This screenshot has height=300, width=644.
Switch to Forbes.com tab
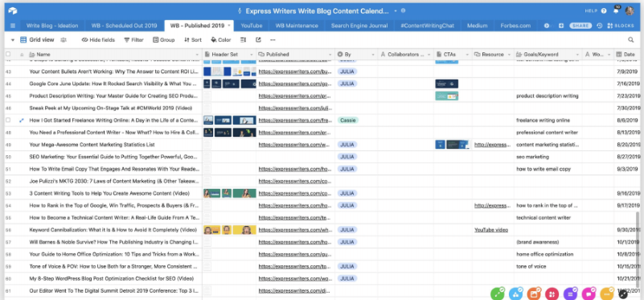[515, 26]
